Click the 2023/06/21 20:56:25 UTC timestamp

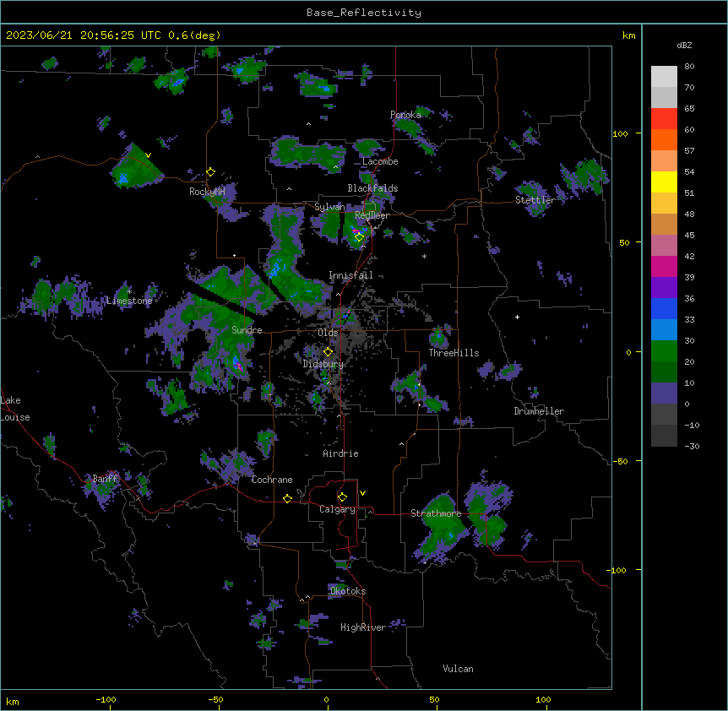[x=84, y=35]
